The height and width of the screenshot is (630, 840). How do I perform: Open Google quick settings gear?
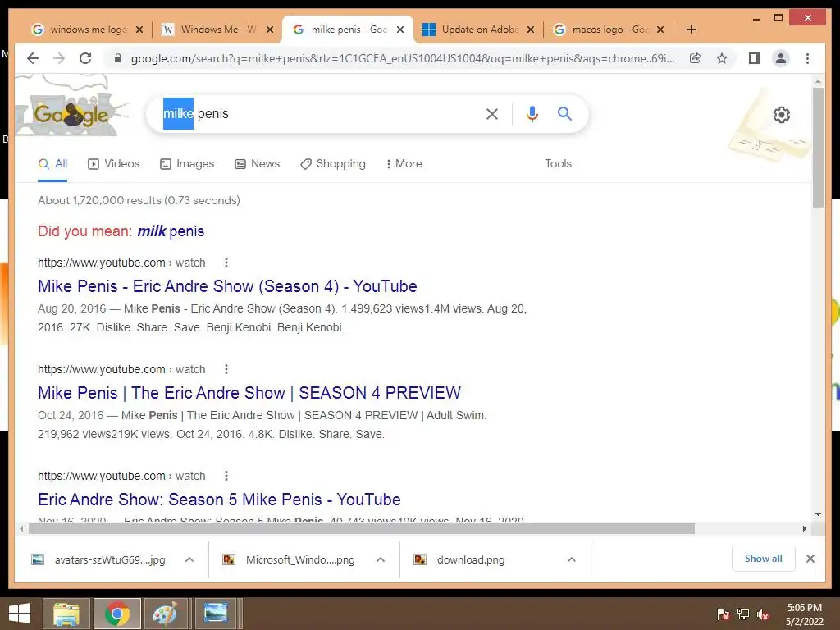coord(782,115)
